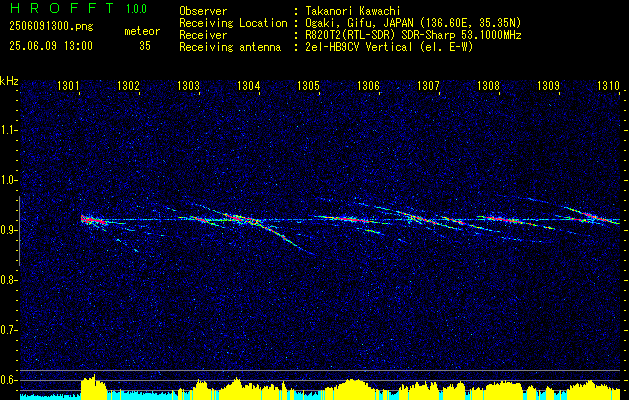This screenshot has height=400, width=629.
Task: Click the "meteor" label
Action: [x=142, y=31]
